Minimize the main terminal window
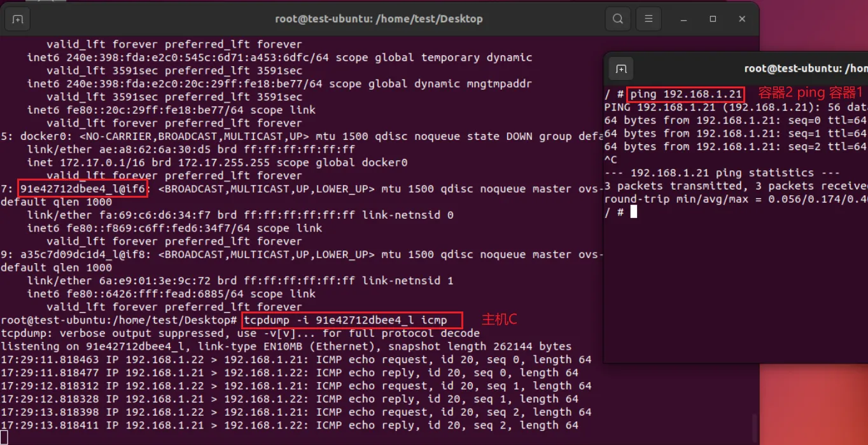The image size is (868, 445). (684, 19)
